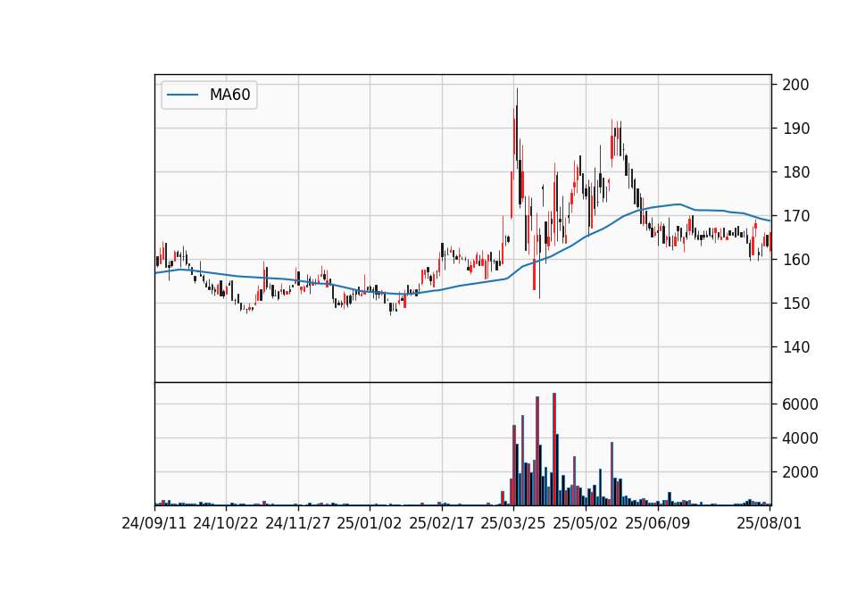Click the 2000 volume axis label
Viewport: 857px width, 616px height.
tap(800, 472)
